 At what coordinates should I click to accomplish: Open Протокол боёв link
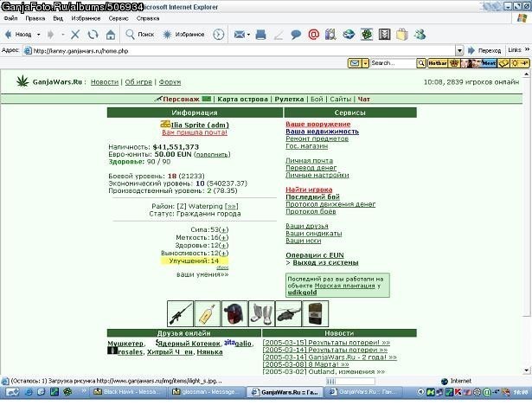pyautogui.click(x=311, y=211)
